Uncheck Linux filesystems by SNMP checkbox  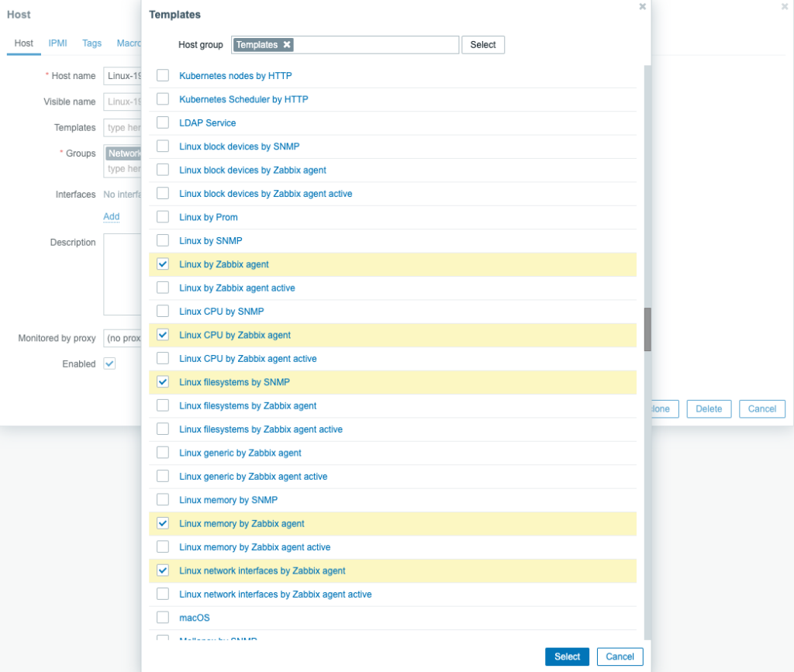coord(163,382)
